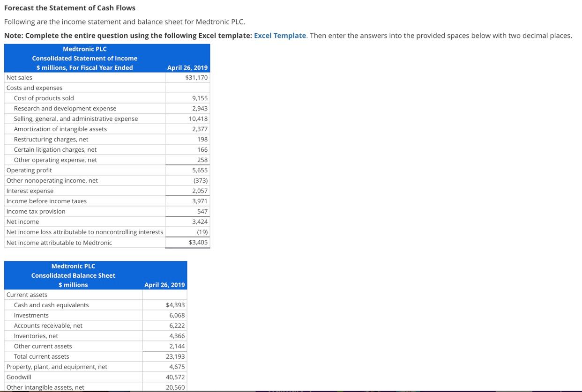
Task: Select Net income attributable to Medtronic label
Action: tap(59, 243)
